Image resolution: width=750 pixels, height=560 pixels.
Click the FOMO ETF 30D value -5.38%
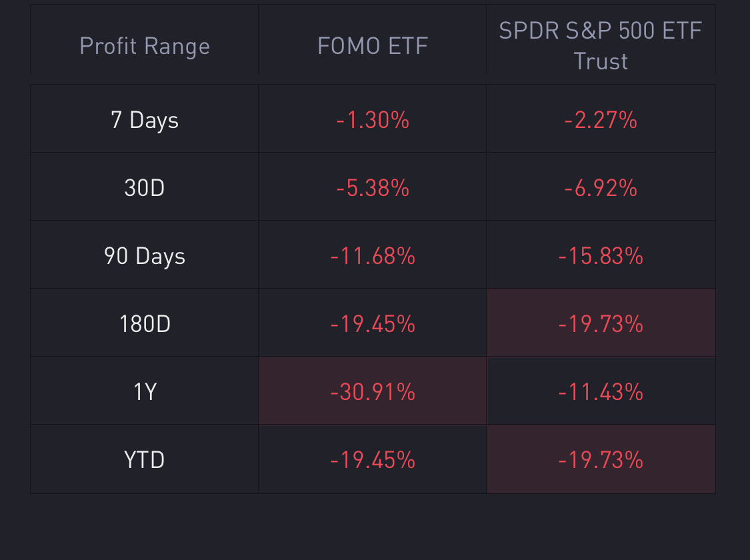point(373,188)
